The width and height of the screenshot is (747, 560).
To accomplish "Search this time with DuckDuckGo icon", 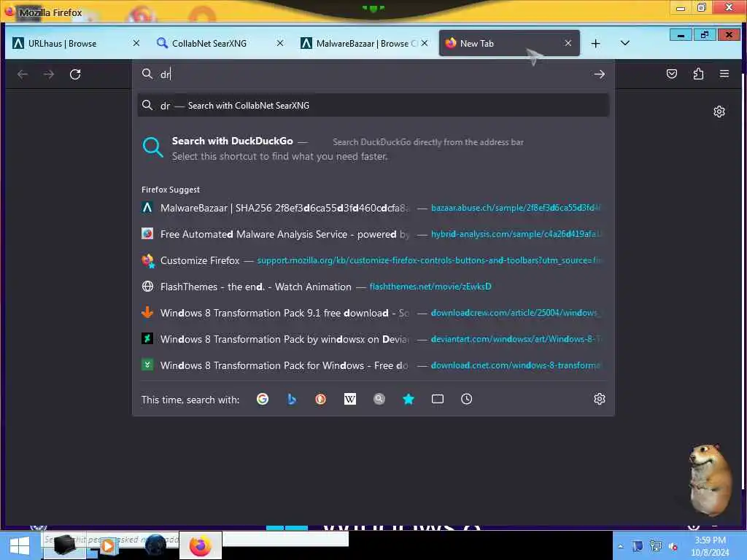I will (321, 399).
